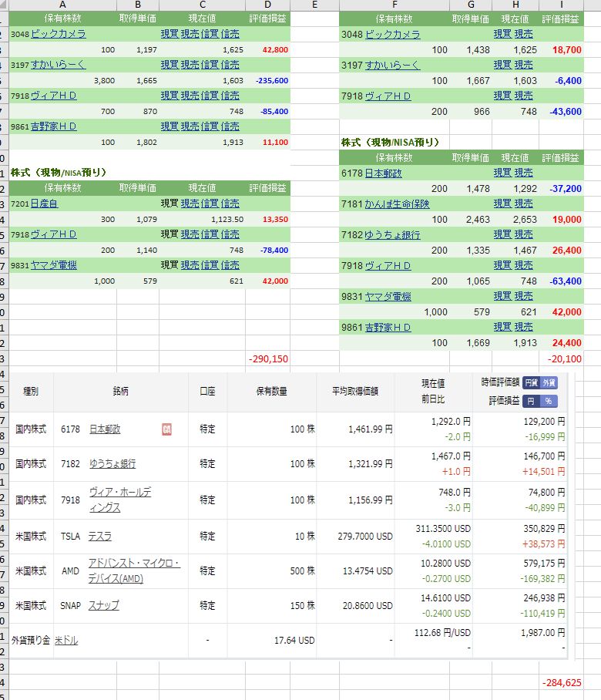Select the 円 profit/loss toggle
Image resolution: width=601 pixels, height=700 pixels.
532,401
